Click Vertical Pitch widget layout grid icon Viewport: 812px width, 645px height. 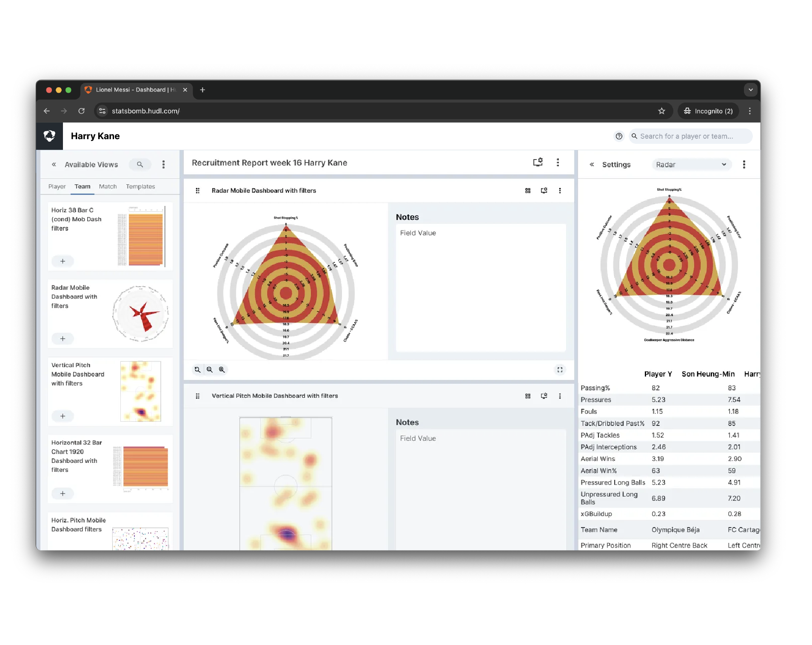tap(528, 396)
